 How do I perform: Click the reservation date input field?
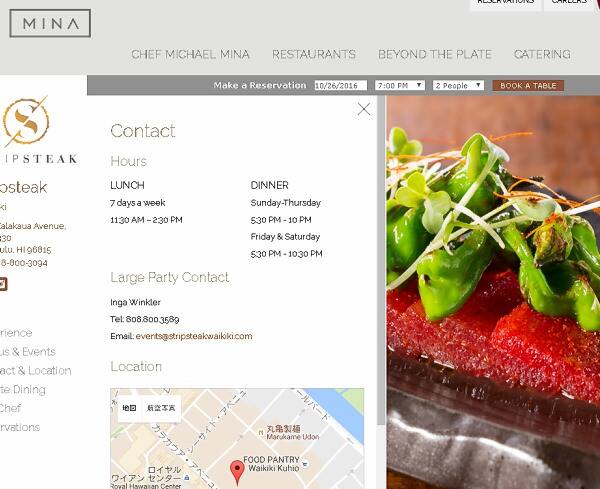(341, 85)
